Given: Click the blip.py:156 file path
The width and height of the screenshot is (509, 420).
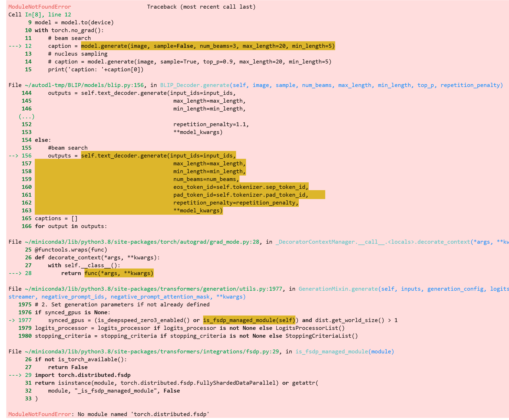Looking at the screenshot, I should tap(84, 85).
